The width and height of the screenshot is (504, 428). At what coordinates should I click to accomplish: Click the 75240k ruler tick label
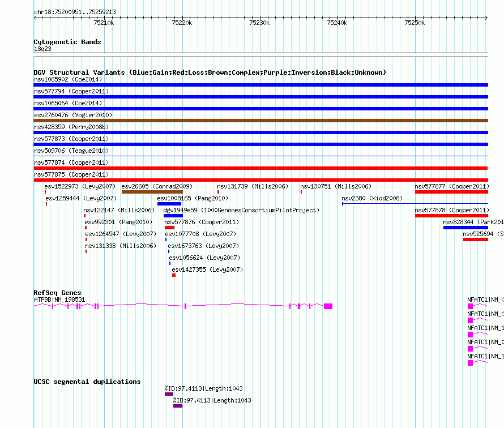(337, 23)
